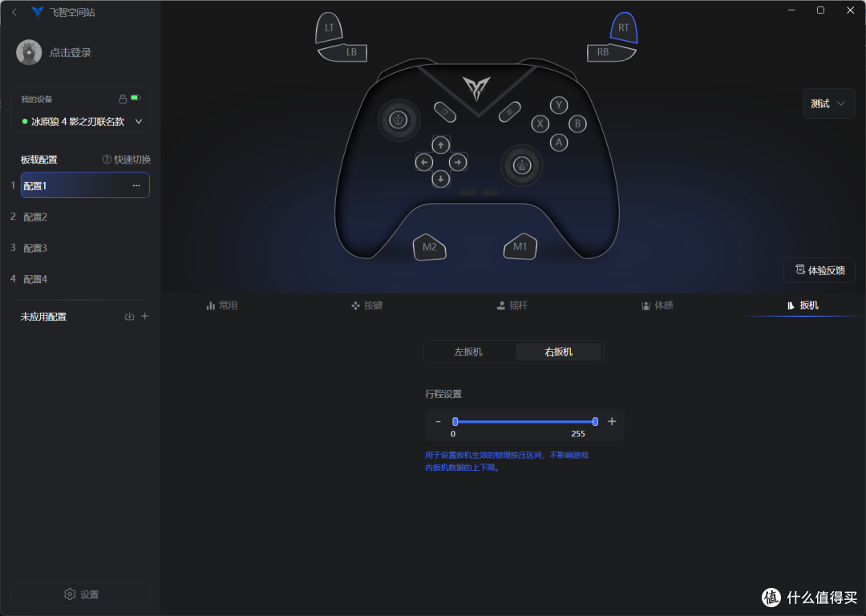866x616 pixels.
Task: Add a new config with the plus icon
Action: 144,317
